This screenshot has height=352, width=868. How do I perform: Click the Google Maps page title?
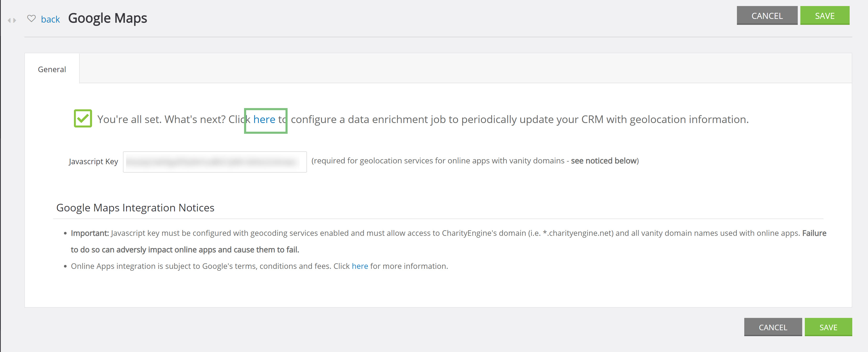[x=107, y=18]
